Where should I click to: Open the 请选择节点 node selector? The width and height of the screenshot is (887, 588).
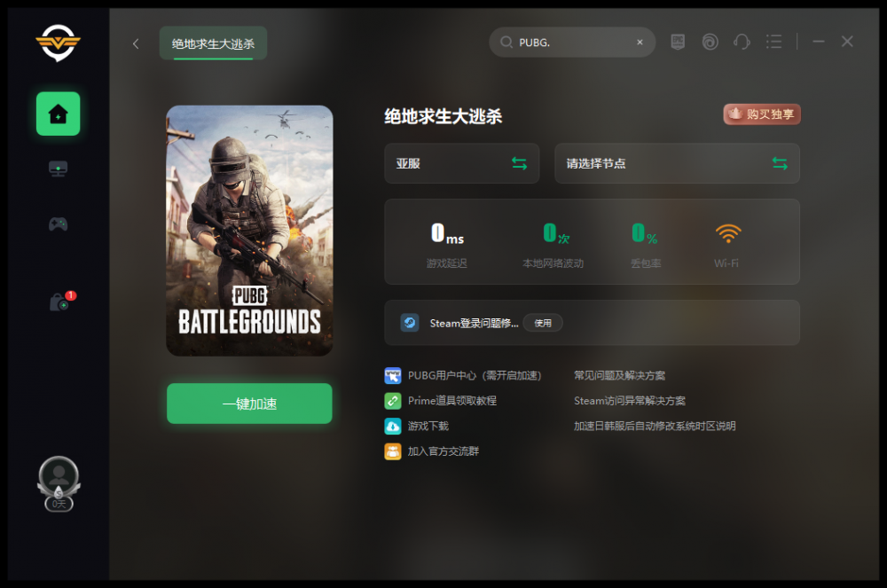(x=677, y=163)
